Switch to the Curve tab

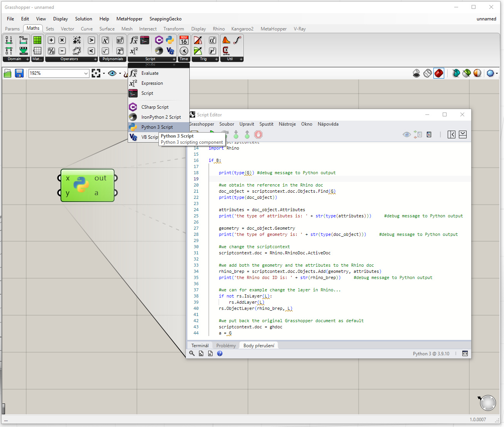point(87,29)
